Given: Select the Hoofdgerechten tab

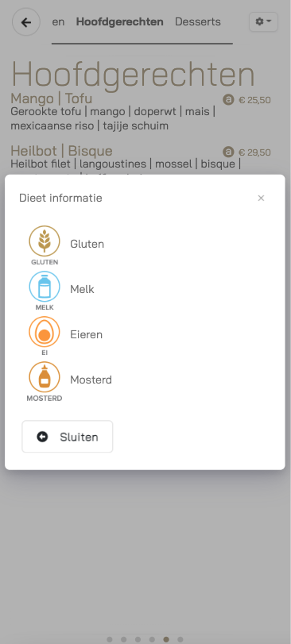Looking at the screenshot, I should point(119,21).
